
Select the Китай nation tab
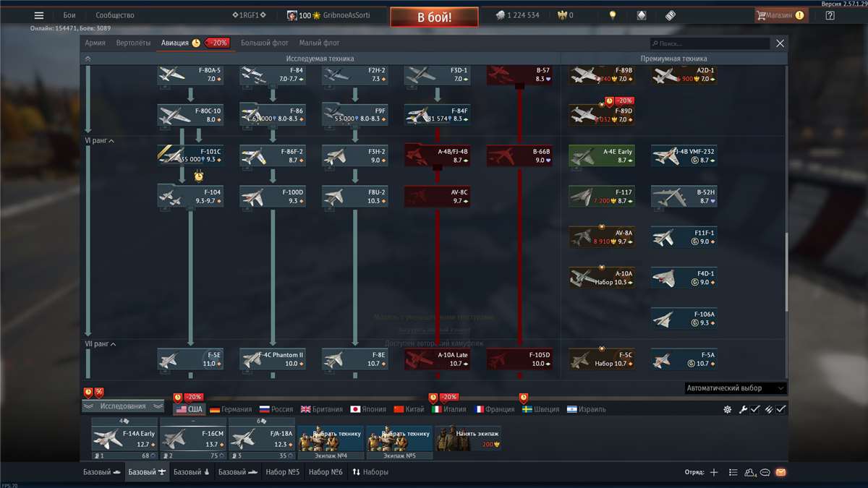[x=409, y=409]
